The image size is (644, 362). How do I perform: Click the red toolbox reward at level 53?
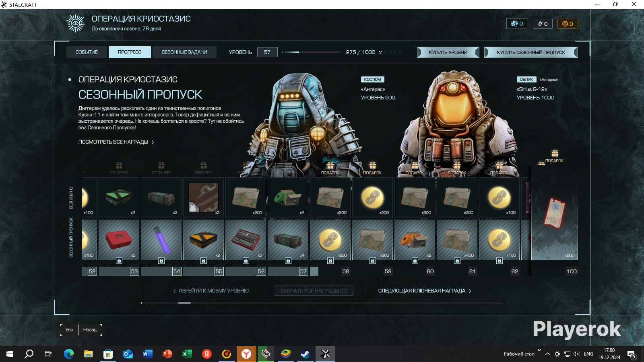[119, 240]
